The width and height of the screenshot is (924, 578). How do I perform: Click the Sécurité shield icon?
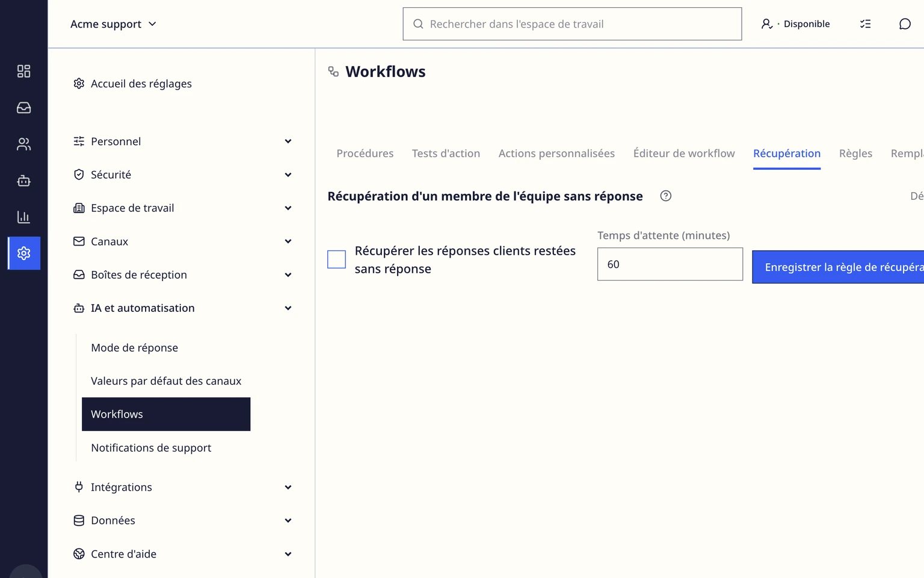pyautogui.click(x=79, y=175)
